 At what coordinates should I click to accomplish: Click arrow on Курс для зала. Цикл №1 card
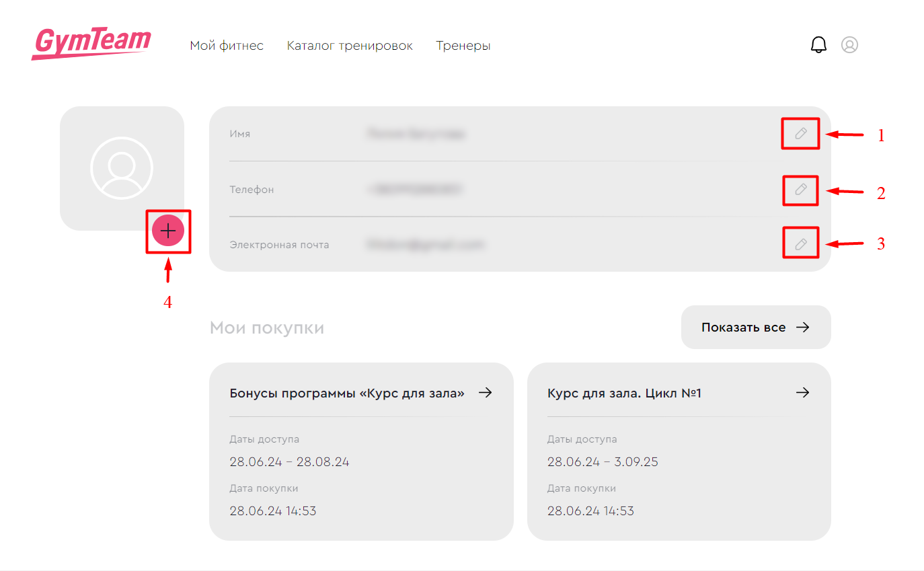pos(802,393)
